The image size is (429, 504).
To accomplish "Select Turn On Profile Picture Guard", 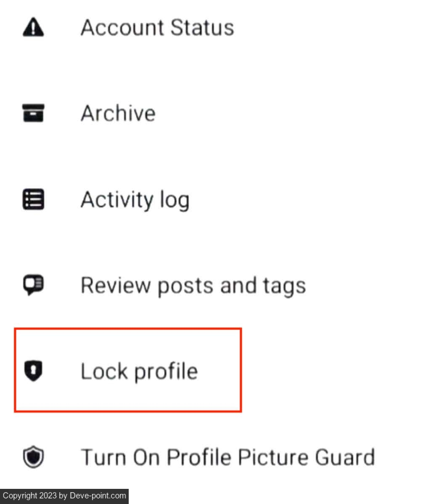I will pyautogui.click(x=227, y=457).
